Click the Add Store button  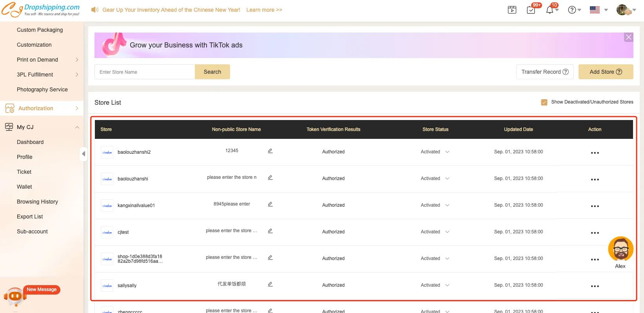point(606,72)
